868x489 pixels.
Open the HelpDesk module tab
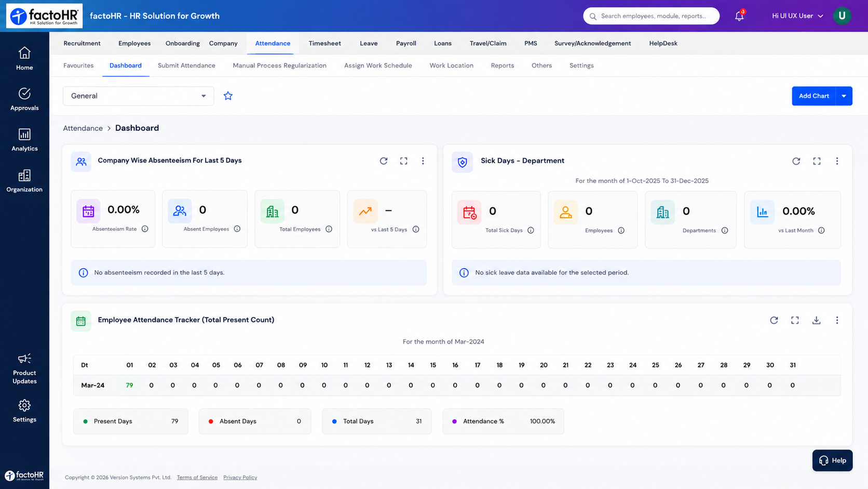tap(663, 43)
